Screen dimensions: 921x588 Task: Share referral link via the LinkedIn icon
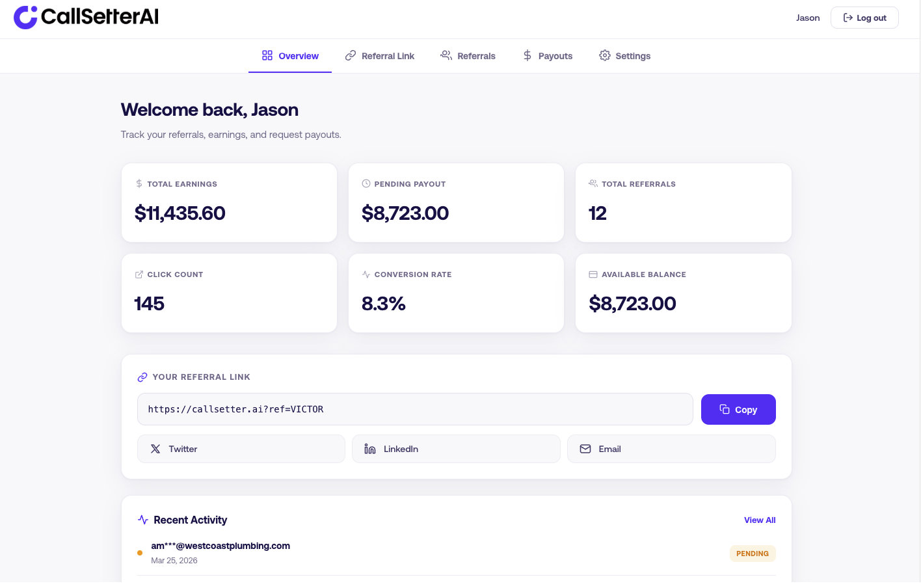click(x=370, y=449)
